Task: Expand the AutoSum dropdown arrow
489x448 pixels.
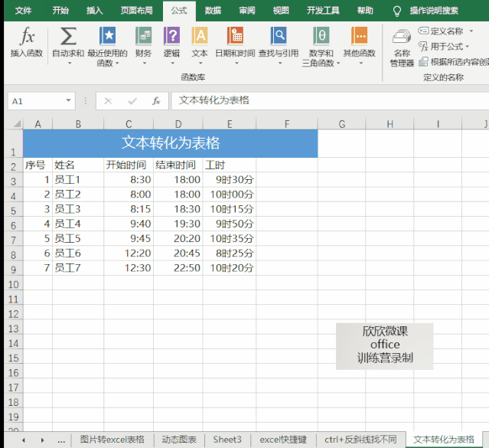Action: click(70, 63)
